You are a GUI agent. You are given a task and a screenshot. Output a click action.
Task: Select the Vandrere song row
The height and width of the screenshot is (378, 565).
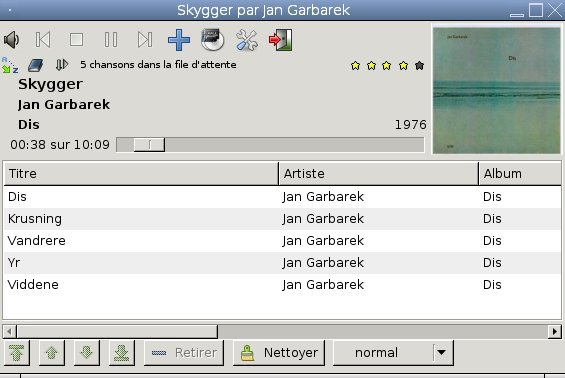coord(282,241)
